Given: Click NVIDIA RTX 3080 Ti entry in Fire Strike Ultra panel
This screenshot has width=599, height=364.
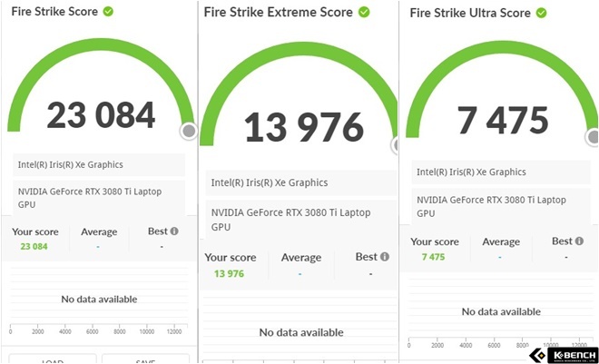Looking at the screenshot, I should 501,206.
